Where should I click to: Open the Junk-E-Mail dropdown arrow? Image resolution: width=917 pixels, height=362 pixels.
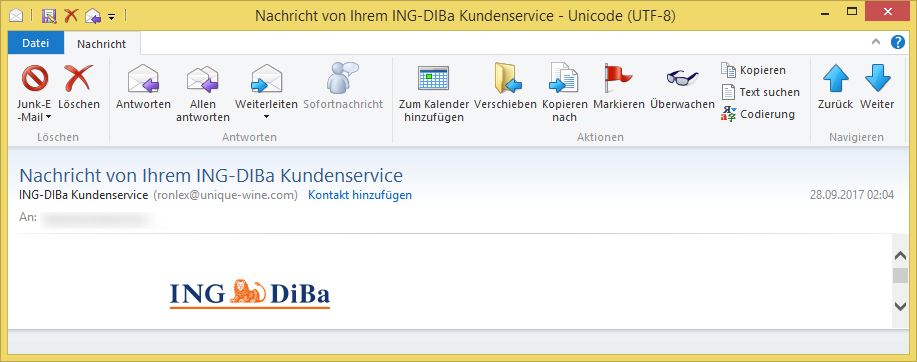(49, 117)
